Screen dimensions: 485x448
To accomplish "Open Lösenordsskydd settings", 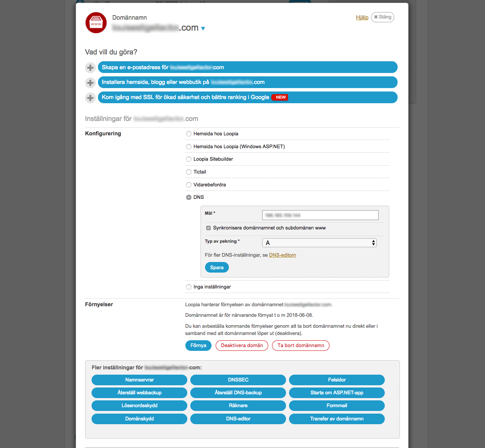I will [139, 406].
